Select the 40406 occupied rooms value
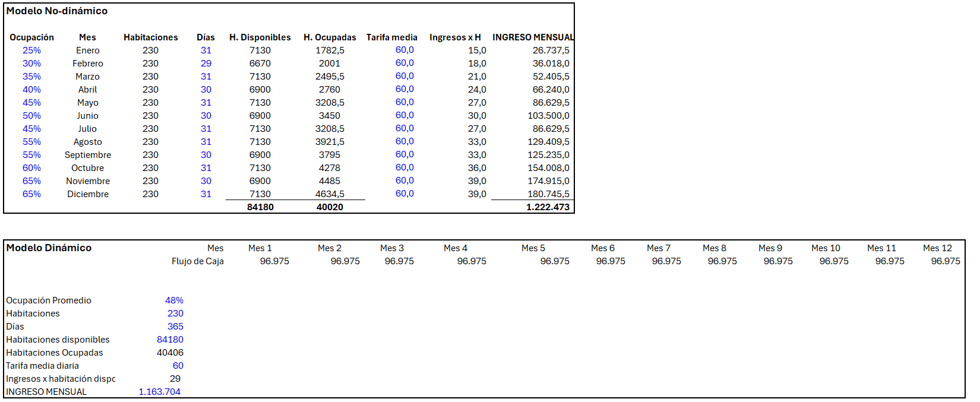Image resolution: width=980 pixels, height=402 pixels. 170,353
